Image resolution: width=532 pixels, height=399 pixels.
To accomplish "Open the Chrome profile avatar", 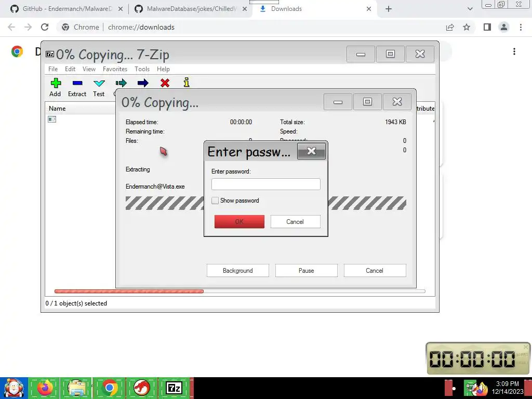I will (x=504, y=27).
